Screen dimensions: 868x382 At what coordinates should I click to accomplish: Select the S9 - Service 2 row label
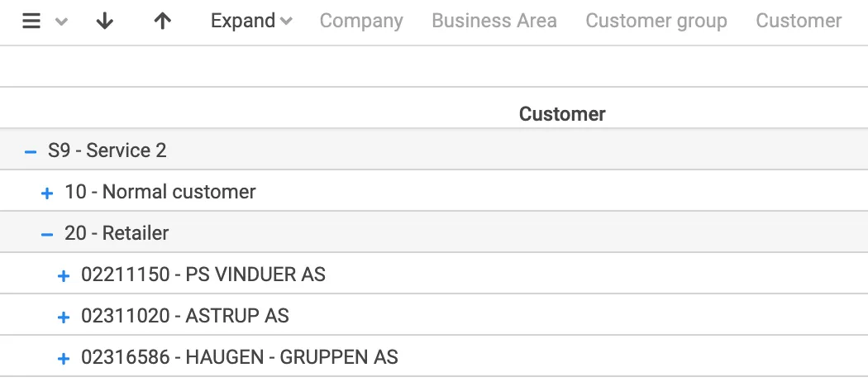click(x=107, y=150)
